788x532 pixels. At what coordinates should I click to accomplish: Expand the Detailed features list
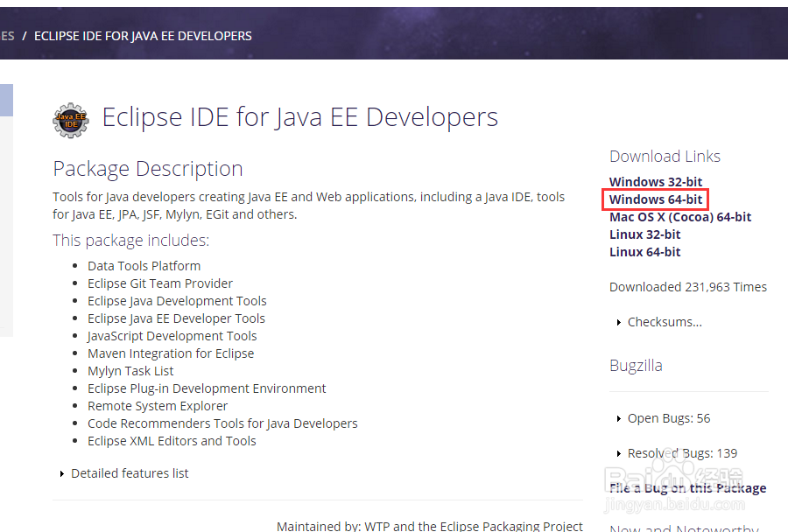tap(124, 473)
